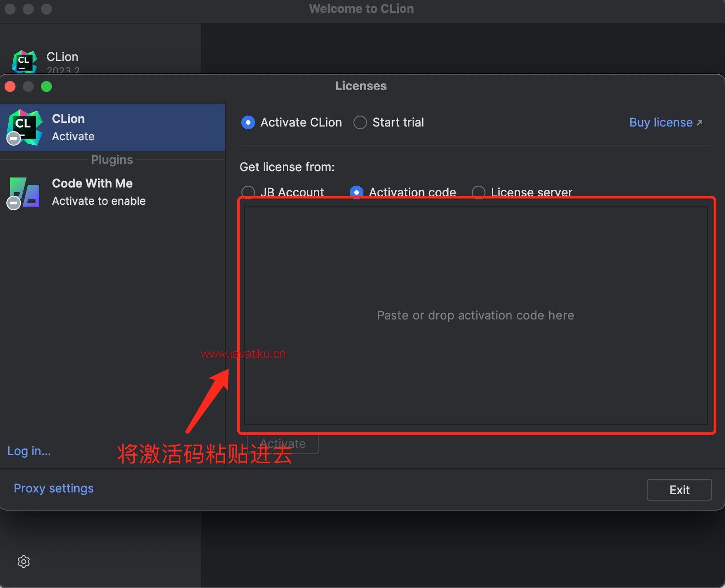Click the Exit button
Viewport: 725px width, 588px height.
(x=679, y=490)
